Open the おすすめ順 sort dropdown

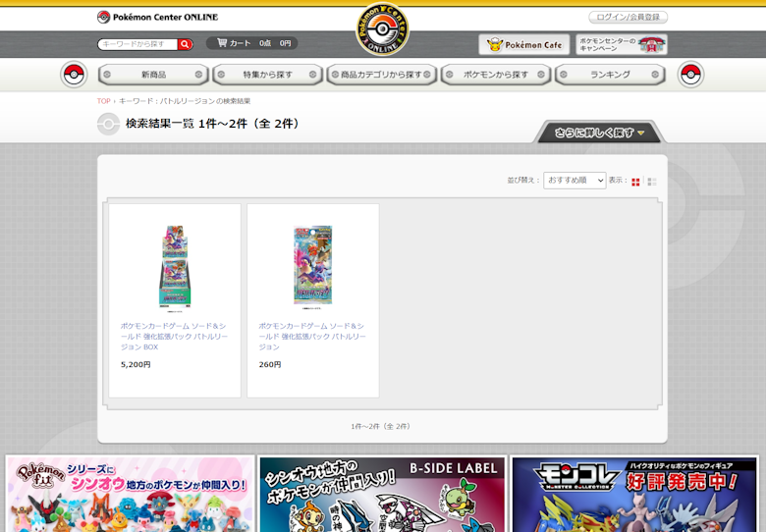pos(574,181)
